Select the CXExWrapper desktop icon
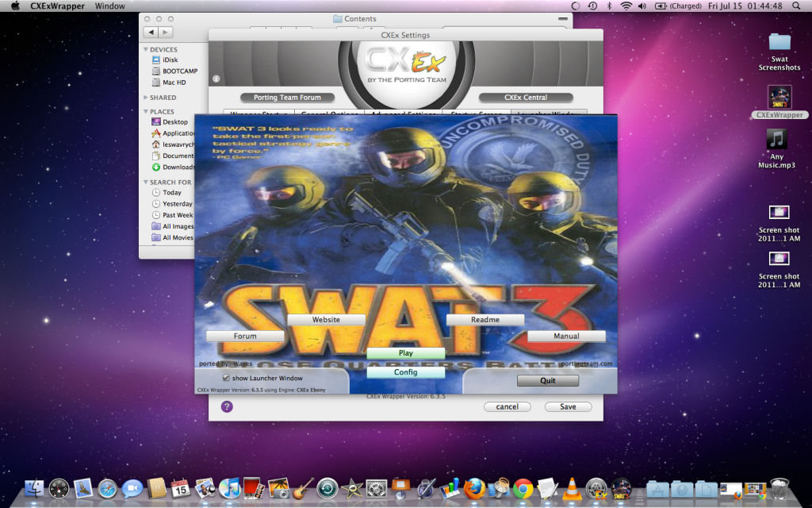This screenshot has height=508, width=812. pos(779,102)
